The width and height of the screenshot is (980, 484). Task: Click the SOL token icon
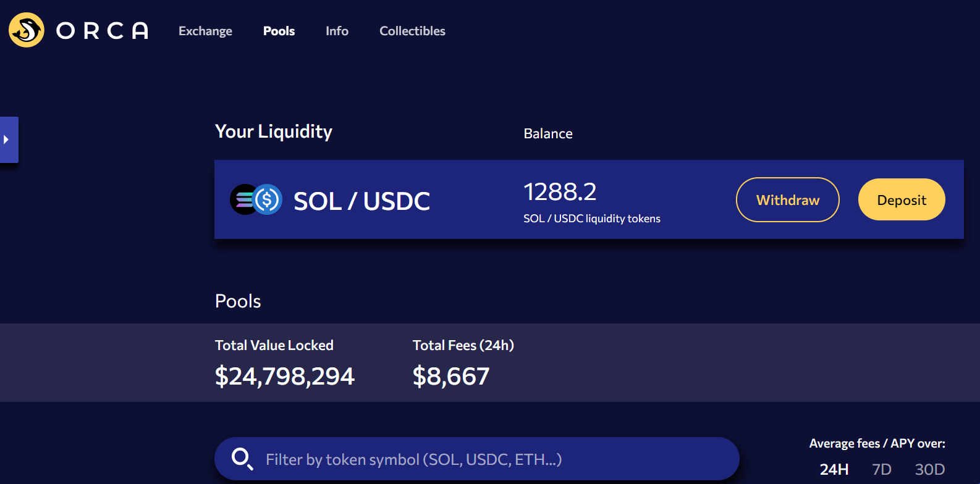coord(242,199)
